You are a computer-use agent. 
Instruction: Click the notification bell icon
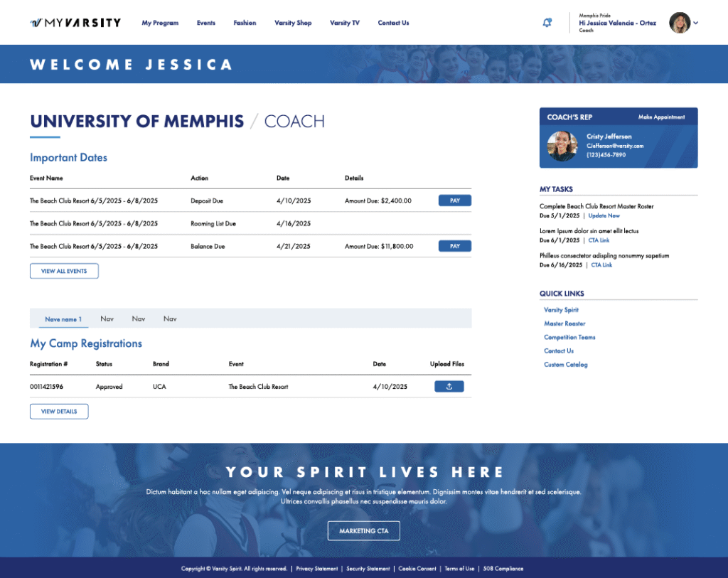coord(547,23)
